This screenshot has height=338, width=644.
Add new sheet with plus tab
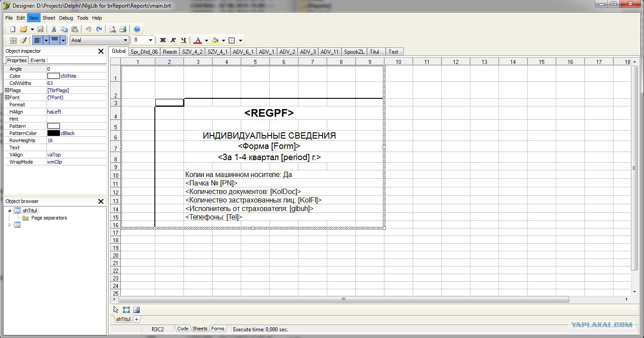tap(136, 319)
